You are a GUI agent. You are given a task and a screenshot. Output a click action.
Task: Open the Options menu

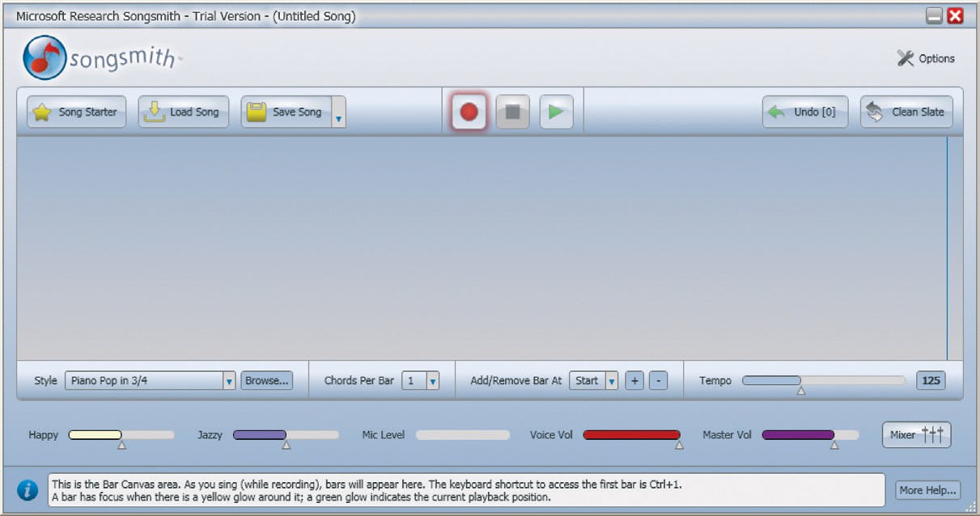click(x=927, y=58)
